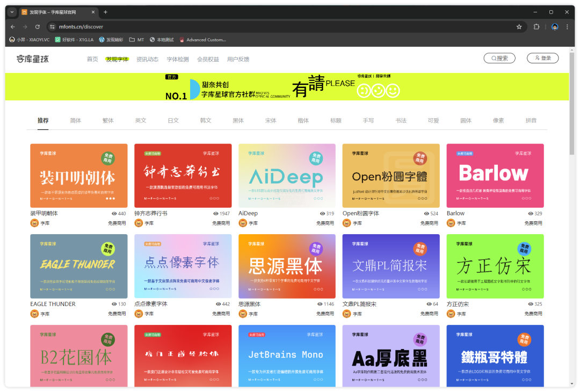Select the 黑体 category tab
Image resolution: width=580 pixels, height=392 pixels.
(238, 121)
